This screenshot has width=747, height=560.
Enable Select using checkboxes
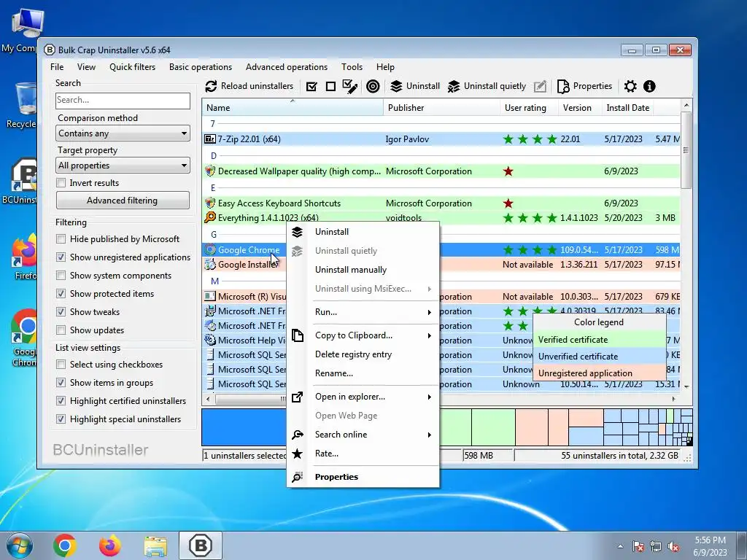click(x=61, y=365)
